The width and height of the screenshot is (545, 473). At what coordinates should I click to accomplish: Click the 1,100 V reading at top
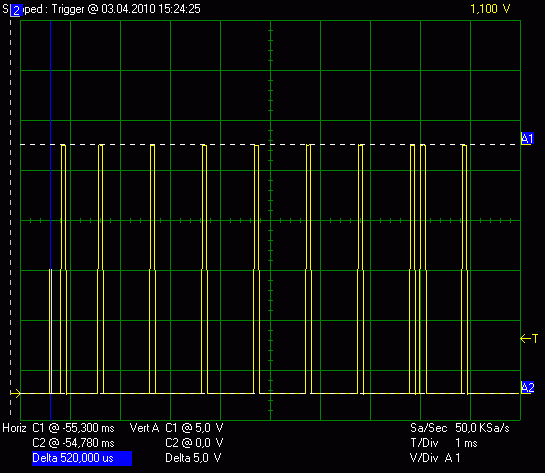coord(490,9)
